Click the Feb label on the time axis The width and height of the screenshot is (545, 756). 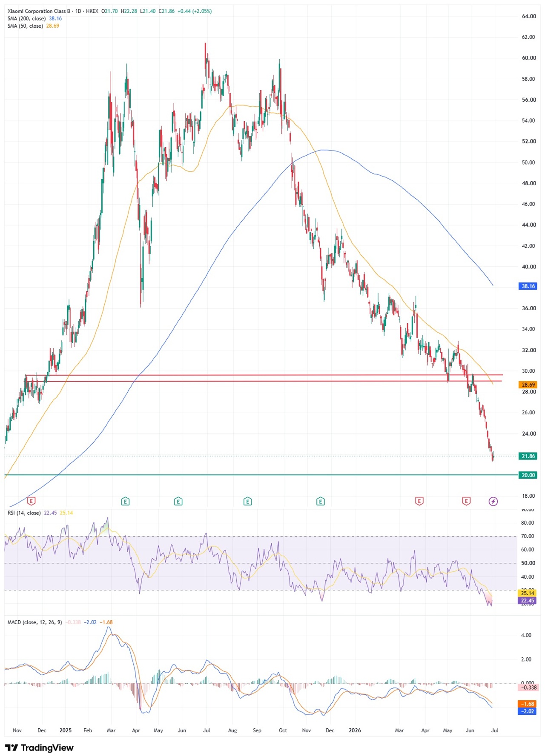(x=88, y=730)
